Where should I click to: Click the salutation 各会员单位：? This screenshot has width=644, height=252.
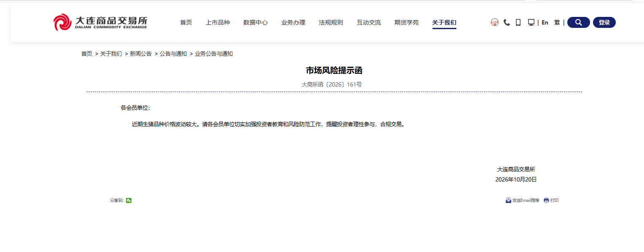[x=135, y=108]
